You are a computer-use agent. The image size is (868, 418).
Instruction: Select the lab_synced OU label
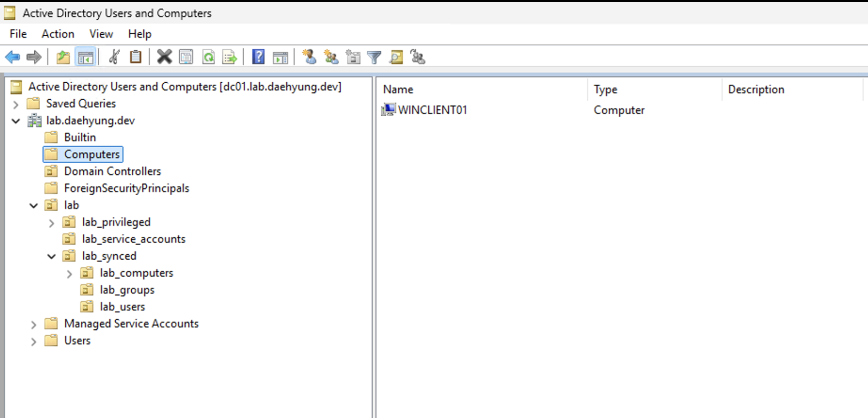point(109,256)
